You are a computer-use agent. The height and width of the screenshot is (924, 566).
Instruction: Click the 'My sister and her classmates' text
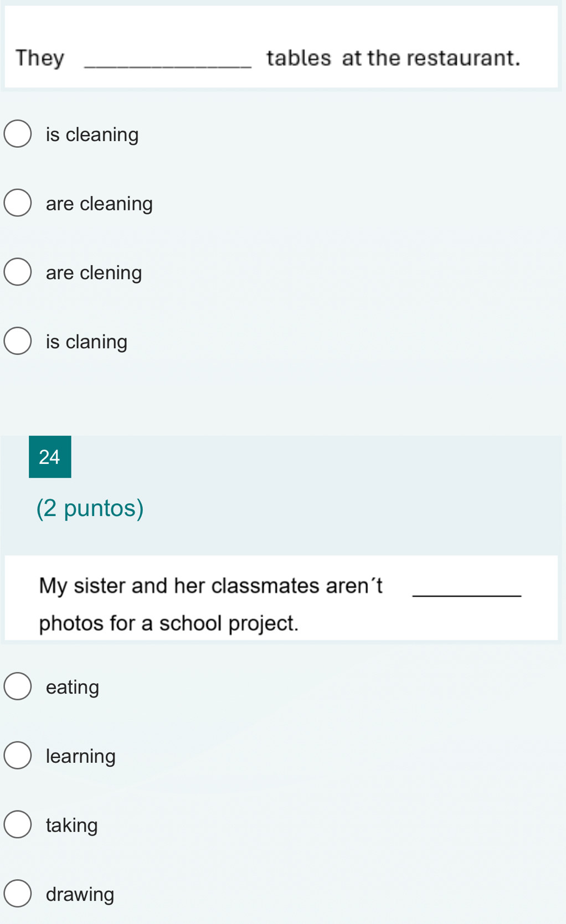pyautogui.click(x=179, y=586)
